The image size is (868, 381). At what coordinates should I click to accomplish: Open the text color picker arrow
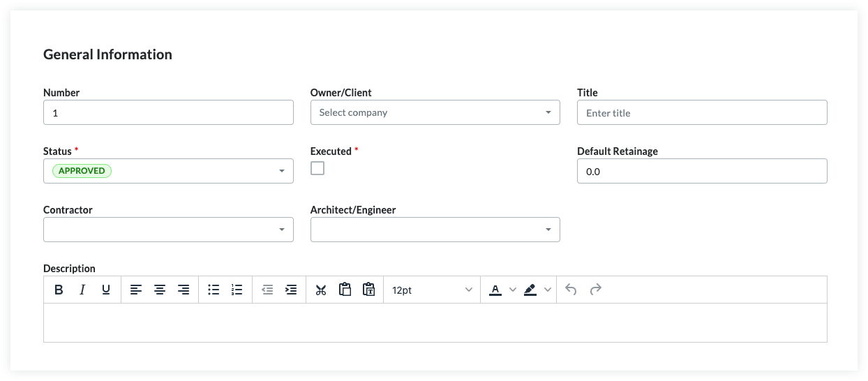coord(513,290)
